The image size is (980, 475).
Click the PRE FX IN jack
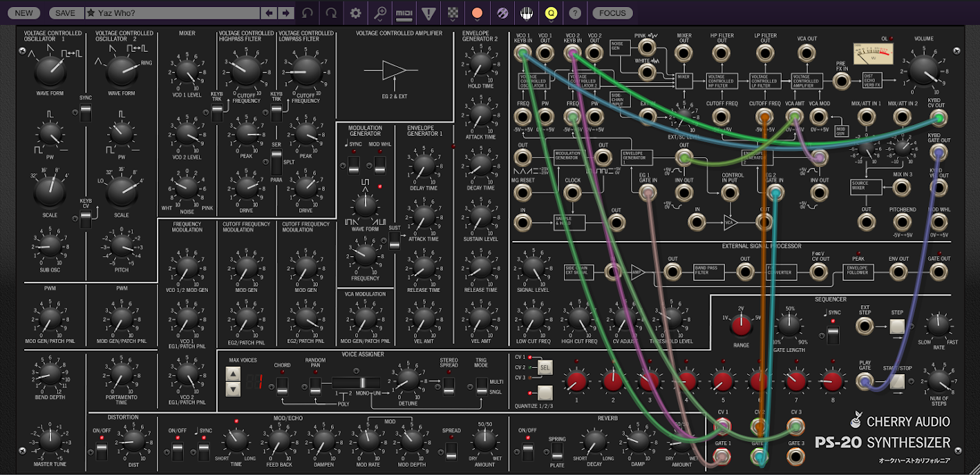click(x=841, y=81)
